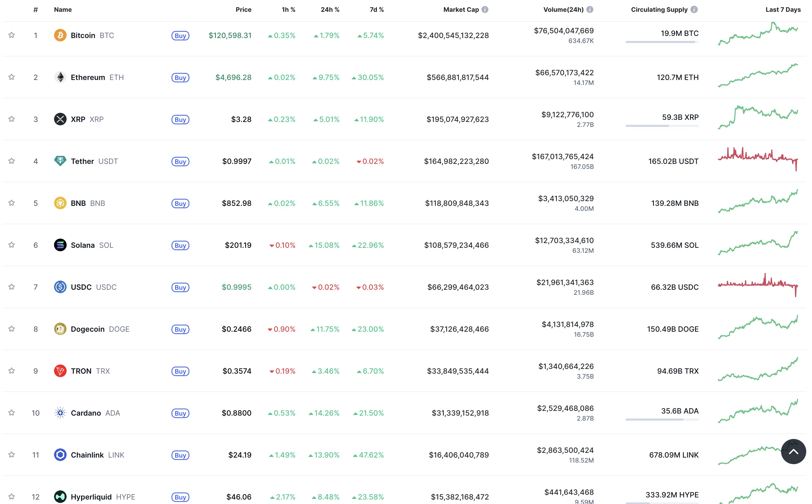Select the Dogecoin DOGE coin logo
Viewport: 812px width, 504px height.
pos(60,329)
